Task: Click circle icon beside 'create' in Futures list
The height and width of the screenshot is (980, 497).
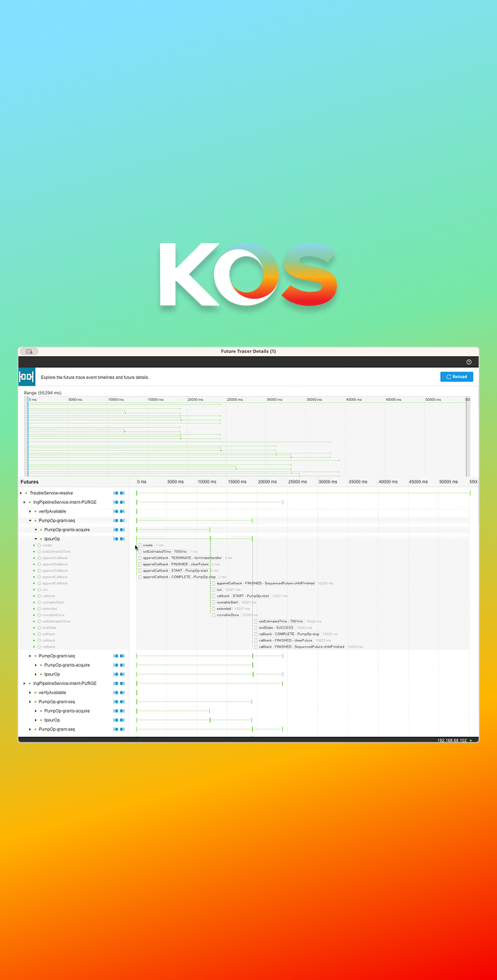Action: click(x=39, y=545)
